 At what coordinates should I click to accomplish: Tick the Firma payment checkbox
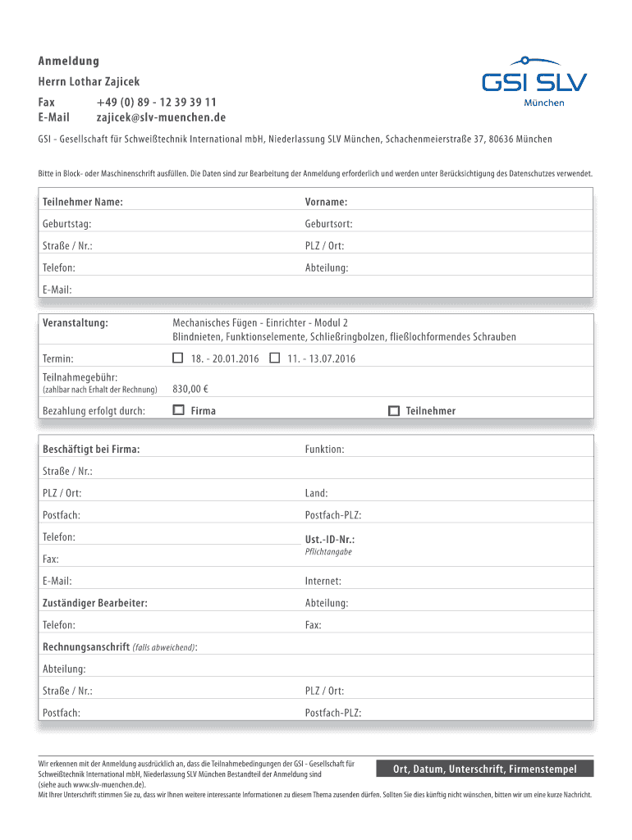click(x=178, y=410)
